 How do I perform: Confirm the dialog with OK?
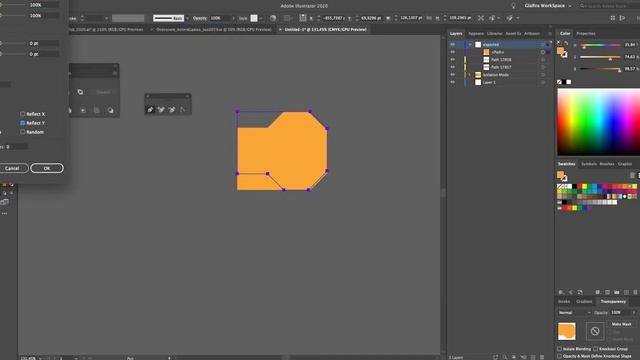[x=47, y=168]
